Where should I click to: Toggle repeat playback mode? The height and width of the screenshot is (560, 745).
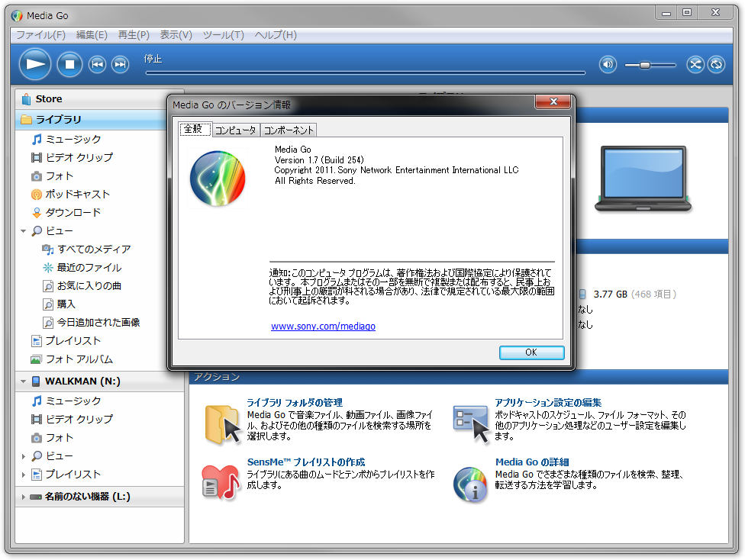(x=717, y=64)
